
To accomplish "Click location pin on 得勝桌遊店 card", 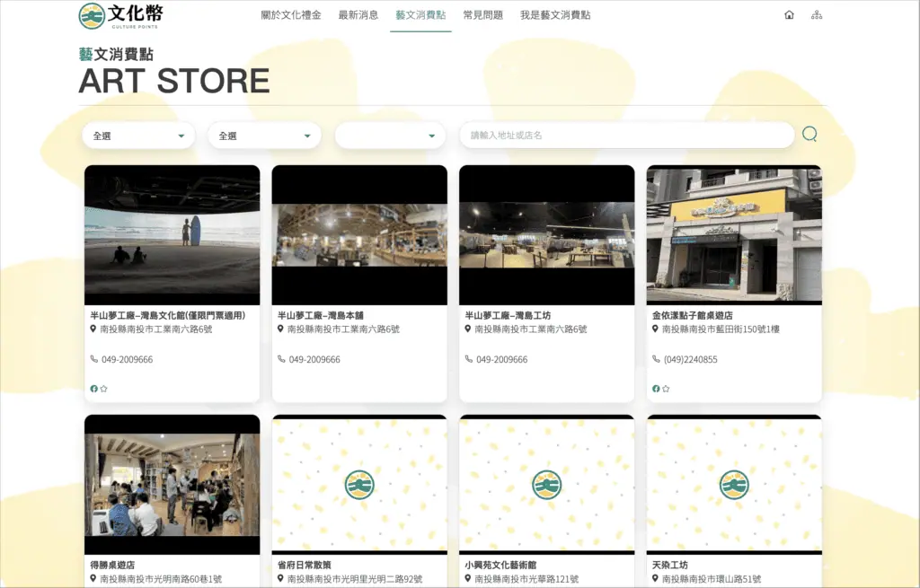I will pos(93,579).
